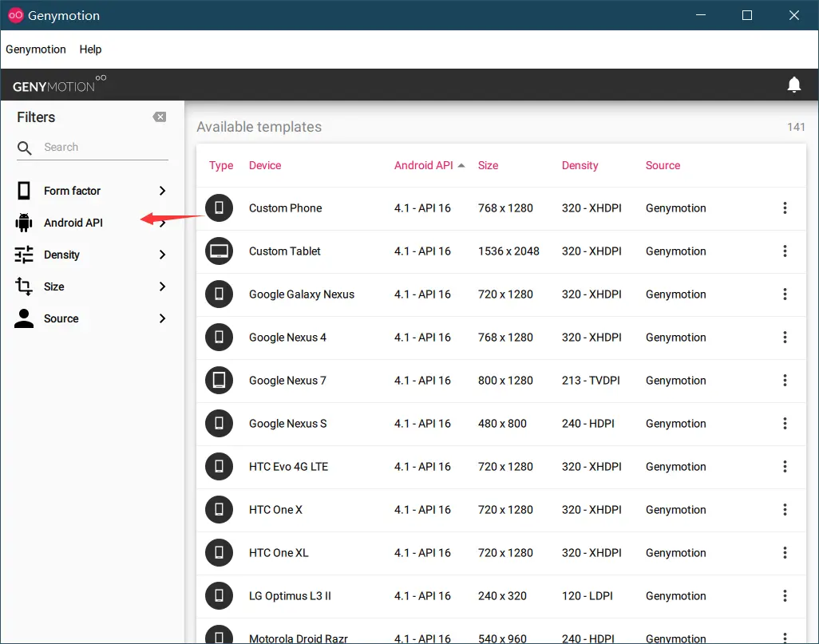Click the Android robot icon
819x644 pixels.
[x=23, y=223]
